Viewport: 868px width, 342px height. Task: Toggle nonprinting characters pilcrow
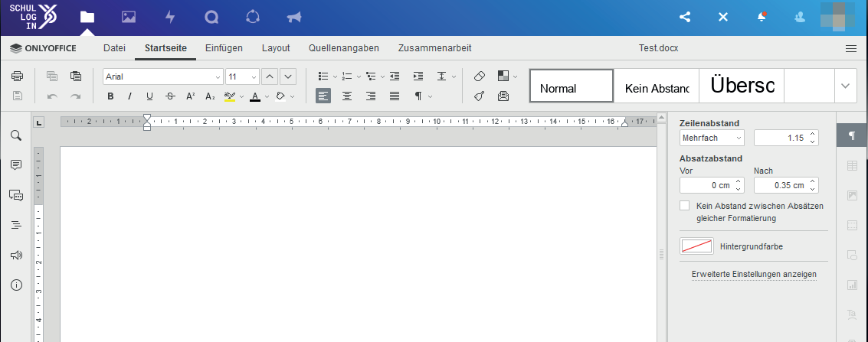pyautogui.click(x=419, y=96)
